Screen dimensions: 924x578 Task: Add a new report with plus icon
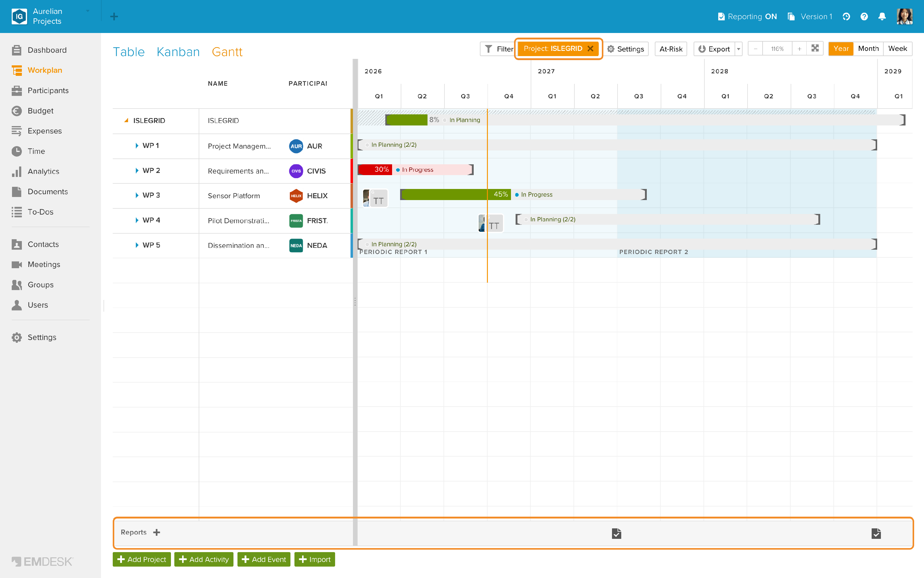(x=156, y=532)
